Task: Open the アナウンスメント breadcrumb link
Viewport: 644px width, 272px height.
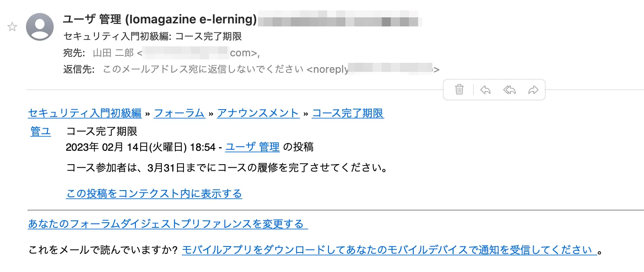Action: pos(258,113)
